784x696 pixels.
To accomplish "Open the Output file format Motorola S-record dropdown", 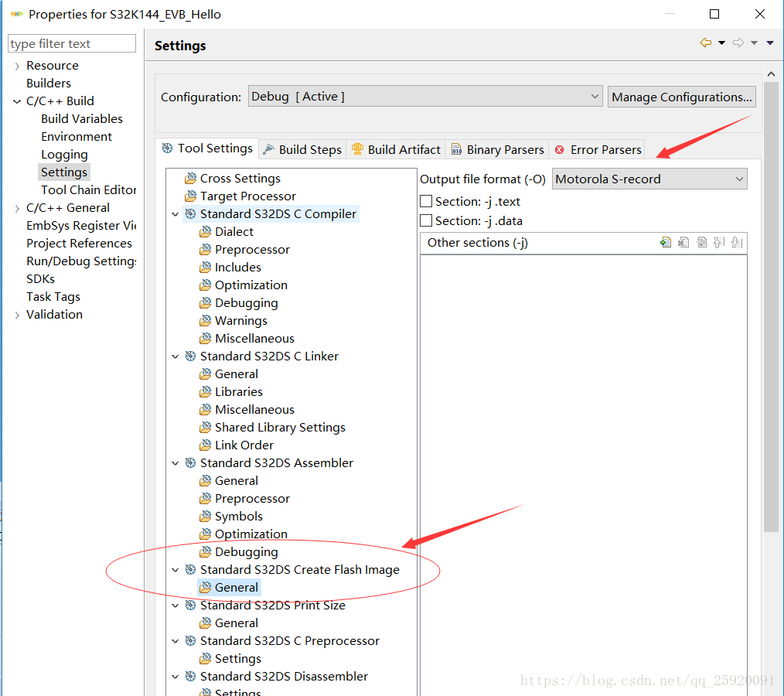I will pyautogui.click(x=649, y=179).
